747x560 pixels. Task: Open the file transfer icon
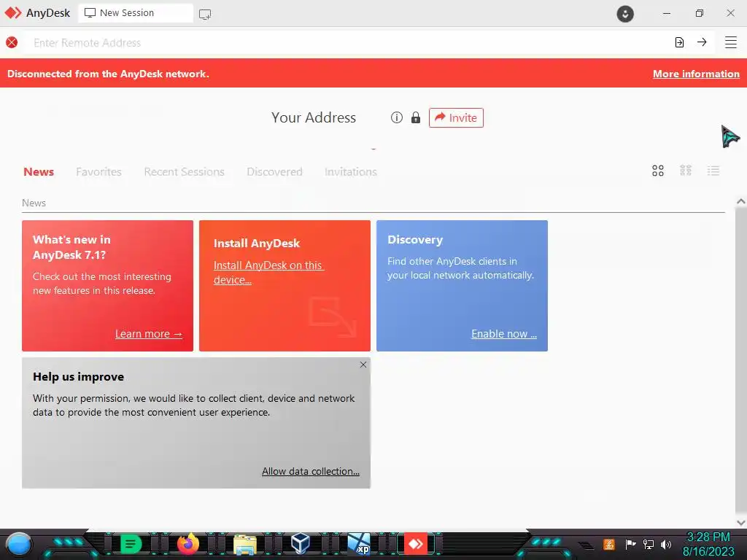point(679,42)
